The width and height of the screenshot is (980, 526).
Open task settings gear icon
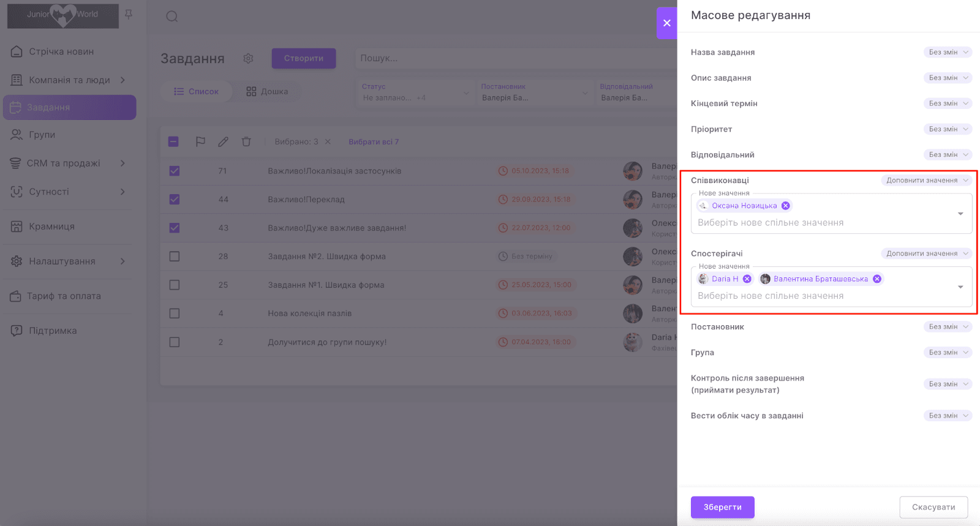tap(248, 58)
